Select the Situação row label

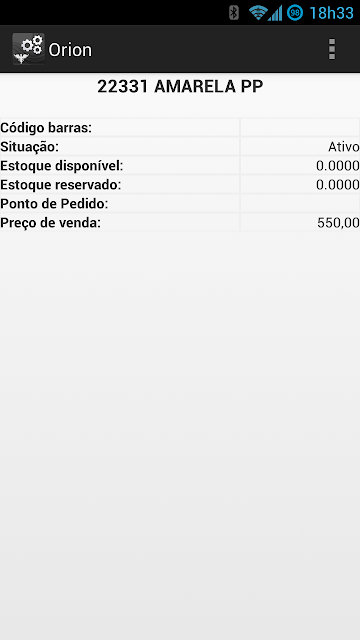[29, 147]
